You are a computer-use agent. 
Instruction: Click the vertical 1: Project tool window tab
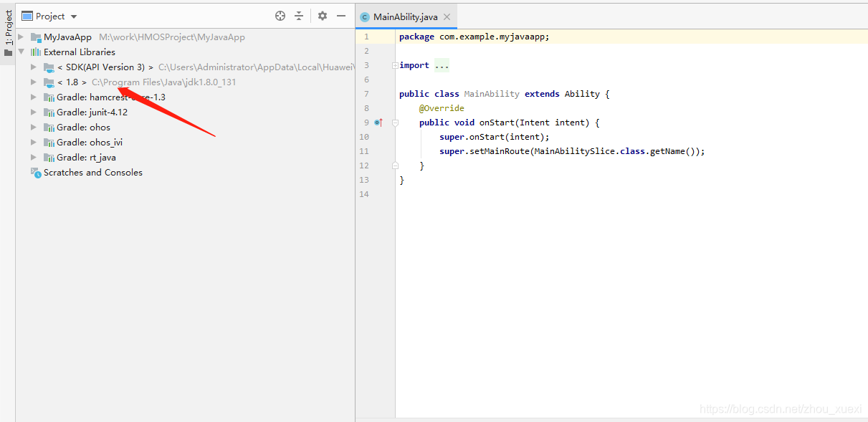coord(7,21)
